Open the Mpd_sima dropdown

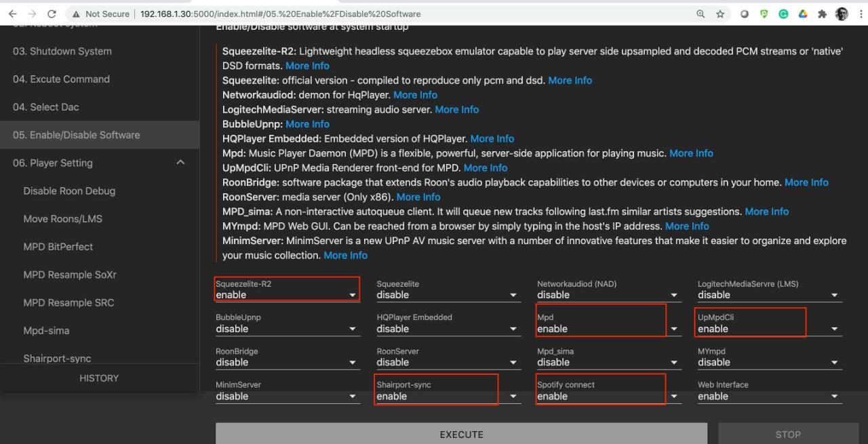point(608,362)
